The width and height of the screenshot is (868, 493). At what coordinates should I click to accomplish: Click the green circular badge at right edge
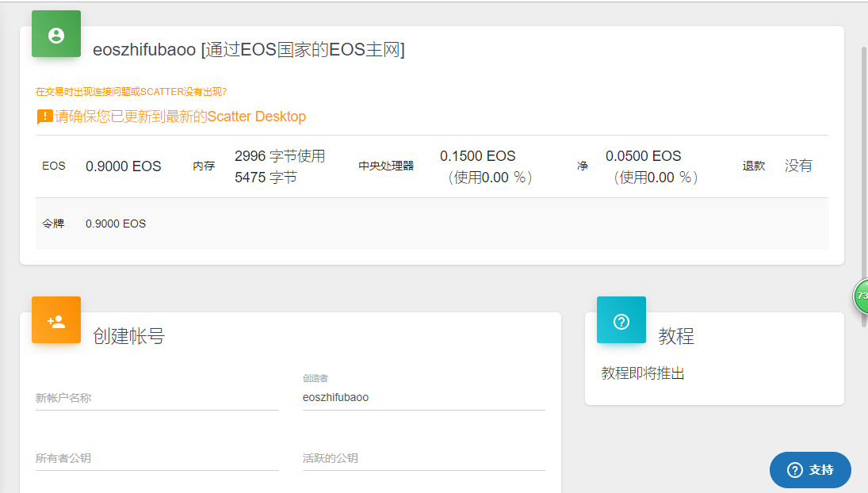point(861,296)
